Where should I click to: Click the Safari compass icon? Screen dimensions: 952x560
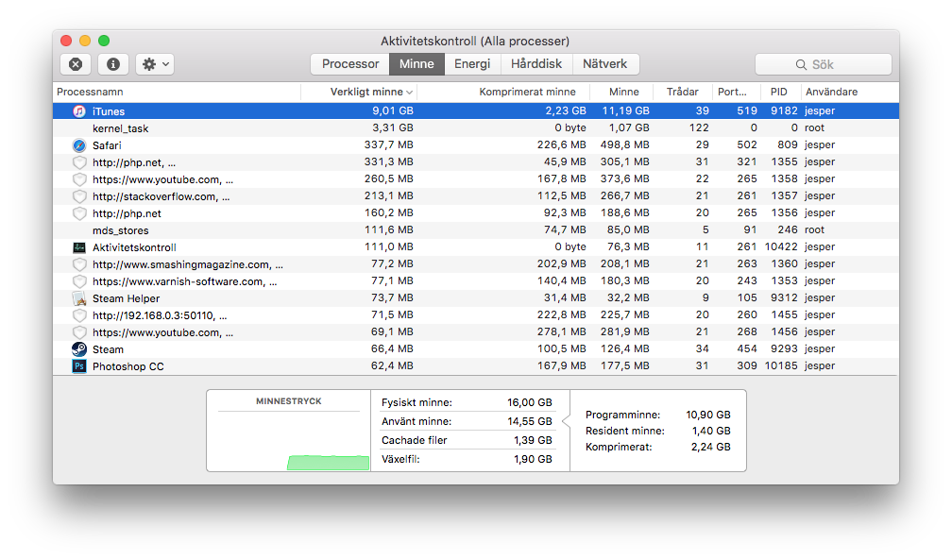tap(79, 145)
